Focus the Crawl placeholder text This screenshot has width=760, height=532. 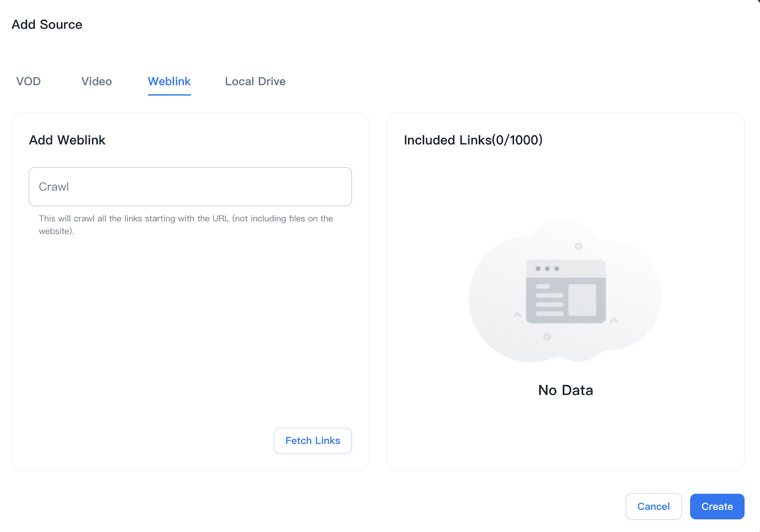coord(54,187)
